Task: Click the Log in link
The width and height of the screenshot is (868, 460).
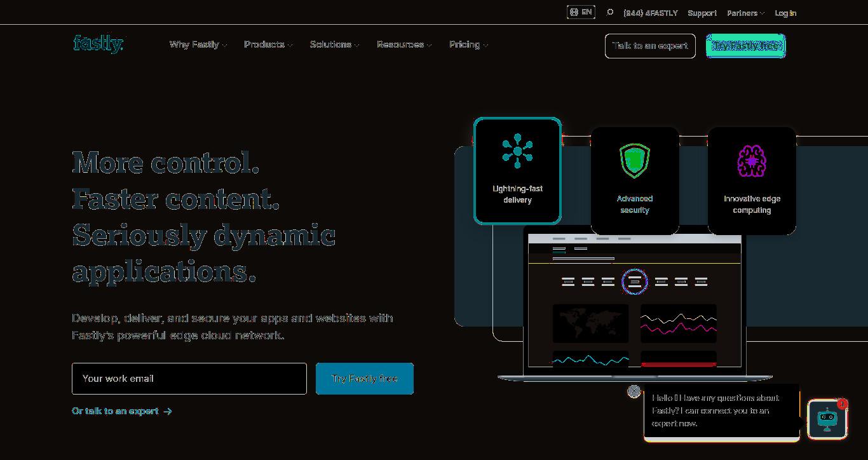Action: [785, 13]
